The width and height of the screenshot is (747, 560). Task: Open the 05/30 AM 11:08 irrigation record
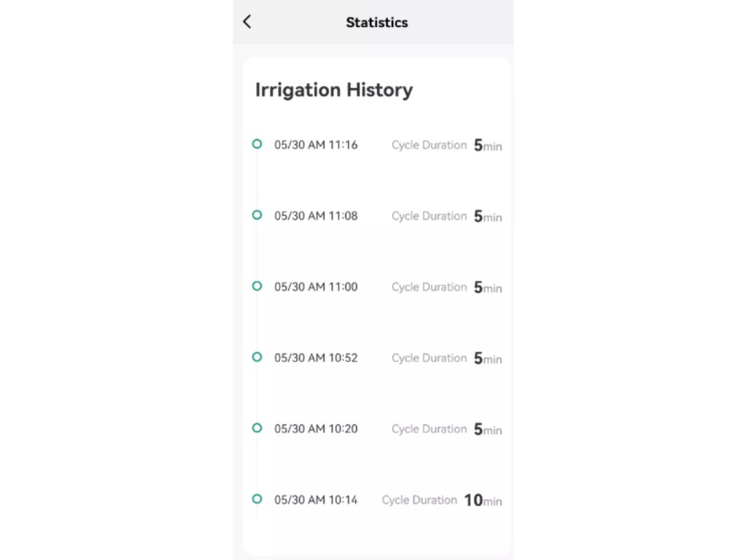(316, 216)
